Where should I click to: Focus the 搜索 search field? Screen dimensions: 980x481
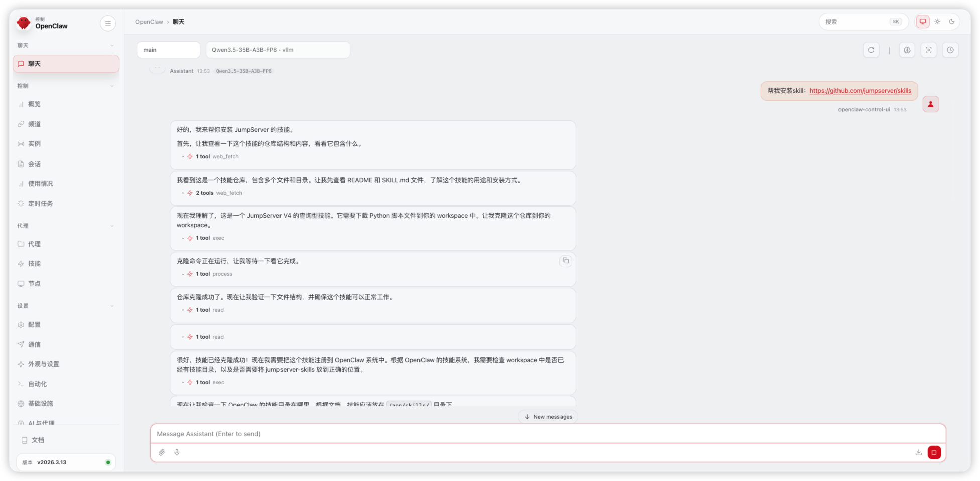pyautogui.click(x=864, y=22)
